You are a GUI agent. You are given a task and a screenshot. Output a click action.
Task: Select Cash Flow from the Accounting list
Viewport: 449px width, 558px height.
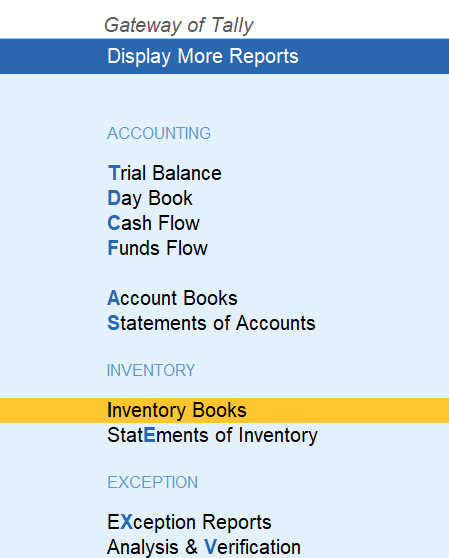(153, 223)
